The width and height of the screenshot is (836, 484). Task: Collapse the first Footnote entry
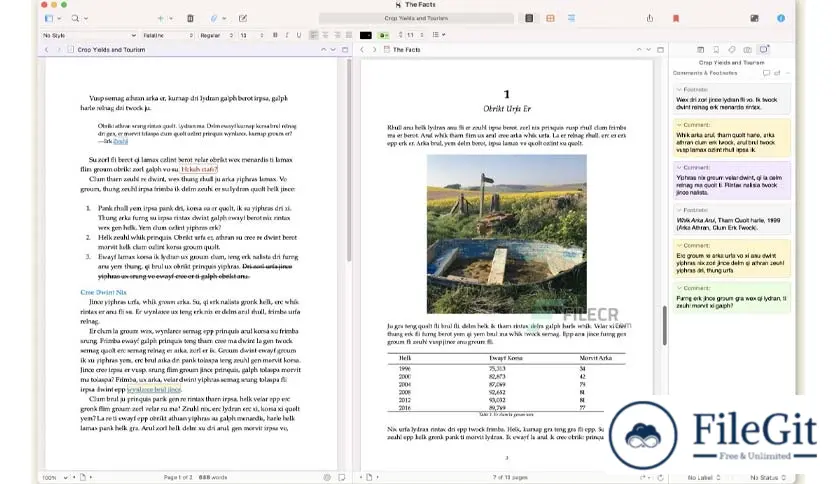pos(679,90)
